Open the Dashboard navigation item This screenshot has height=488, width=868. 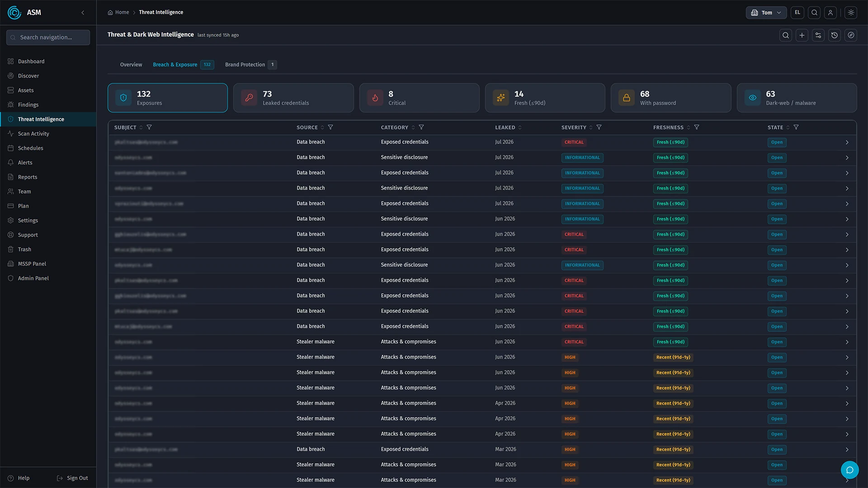click(48, 61)
